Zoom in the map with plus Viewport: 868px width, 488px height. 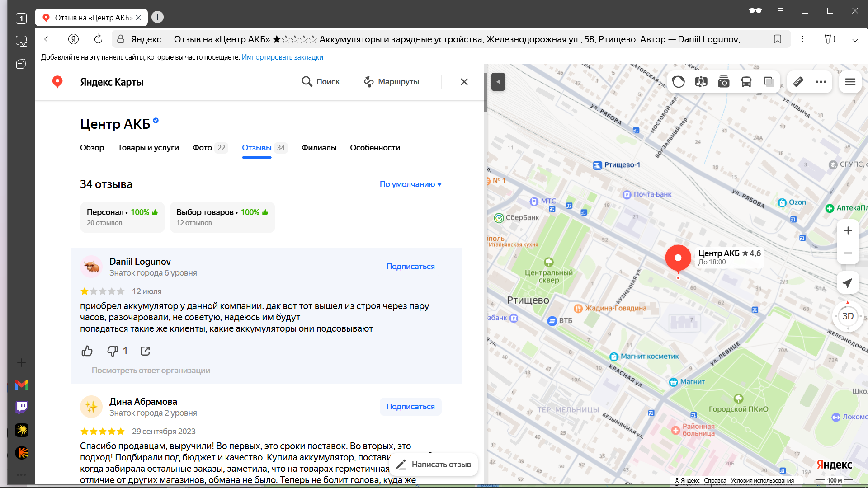tap(848, 230)
